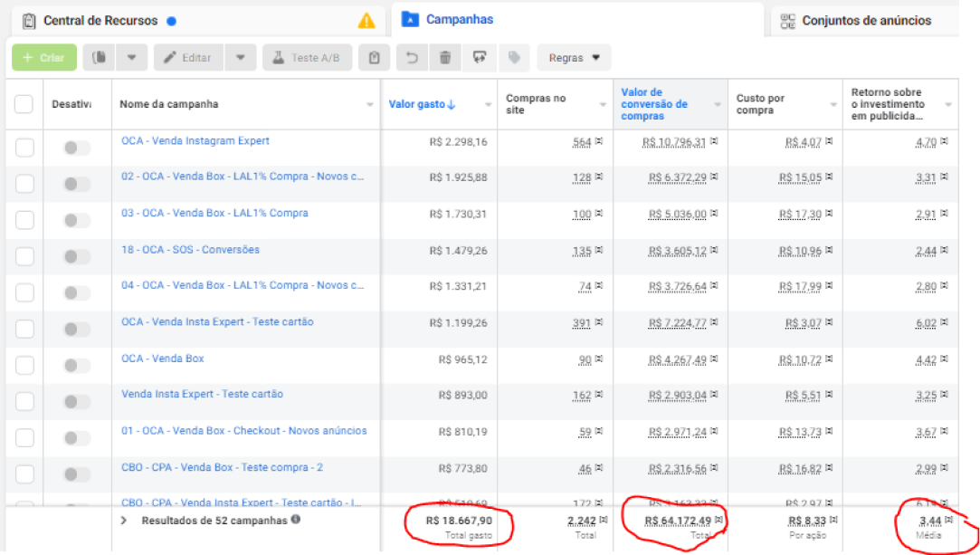Open the Central de Recursos tab
Viewport: 980px width, 555px height.
(x=100, y=20)
